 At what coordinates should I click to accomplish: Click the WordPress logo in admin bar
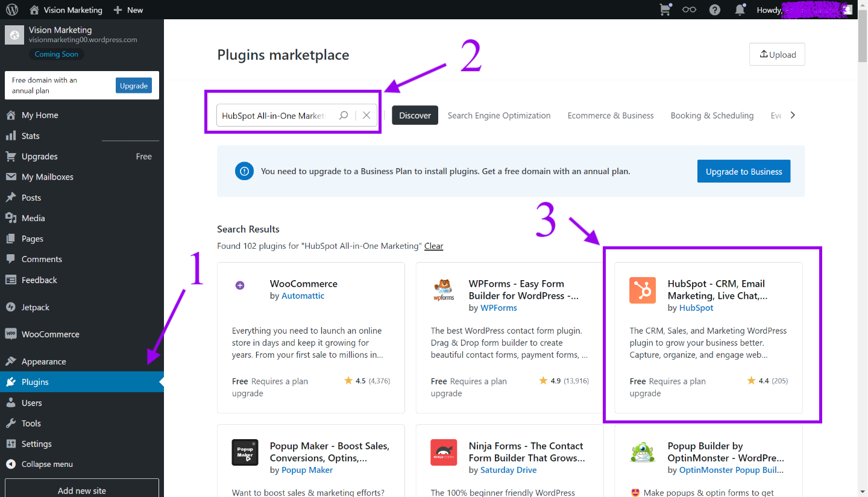(11, 10)
